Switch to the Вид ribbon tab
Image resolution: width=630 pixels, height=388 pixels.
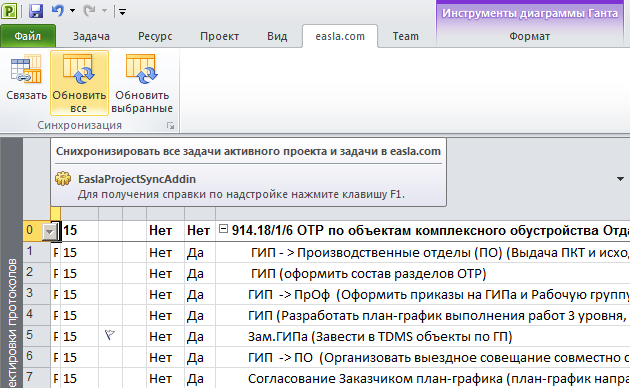(x=277, y=36)
